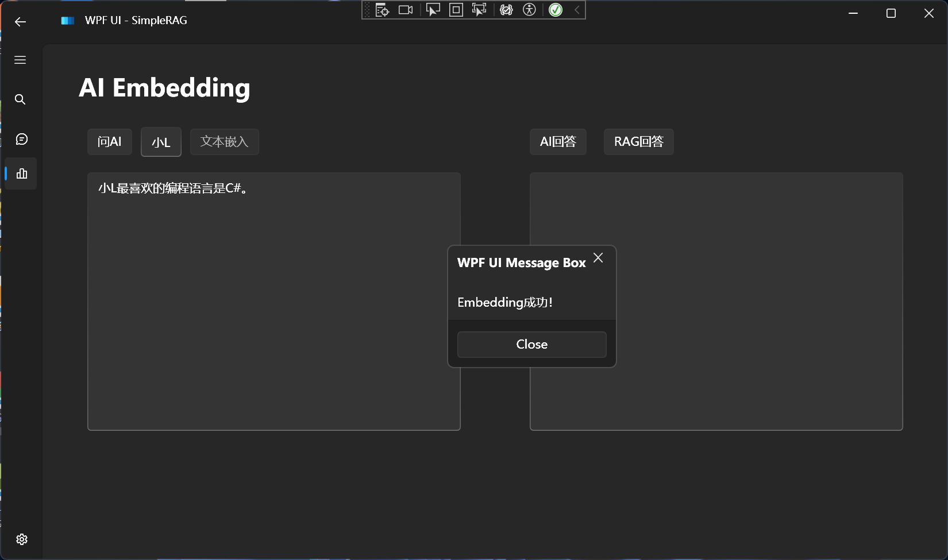Click the 小L button

[161, 142]
